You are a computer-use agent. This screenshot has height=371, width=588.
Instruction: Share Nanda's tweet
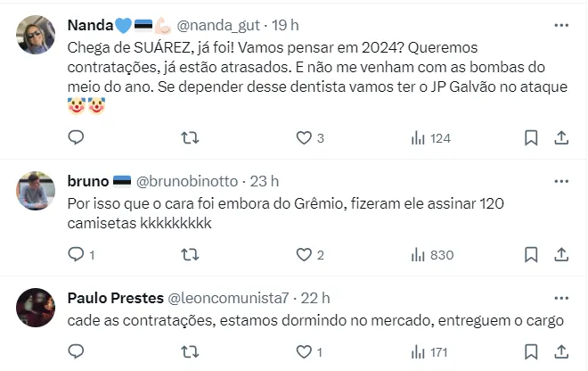click(x=561, y=137)
